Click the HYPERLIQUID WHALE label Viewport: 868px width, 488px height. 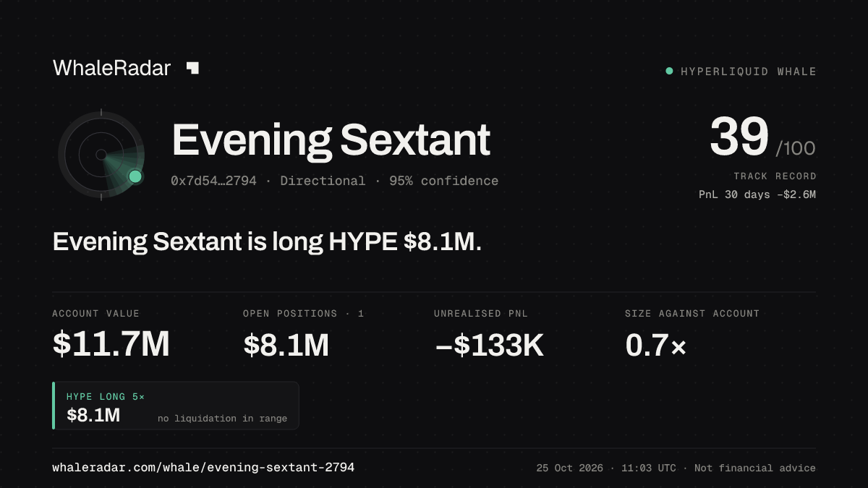749,72
